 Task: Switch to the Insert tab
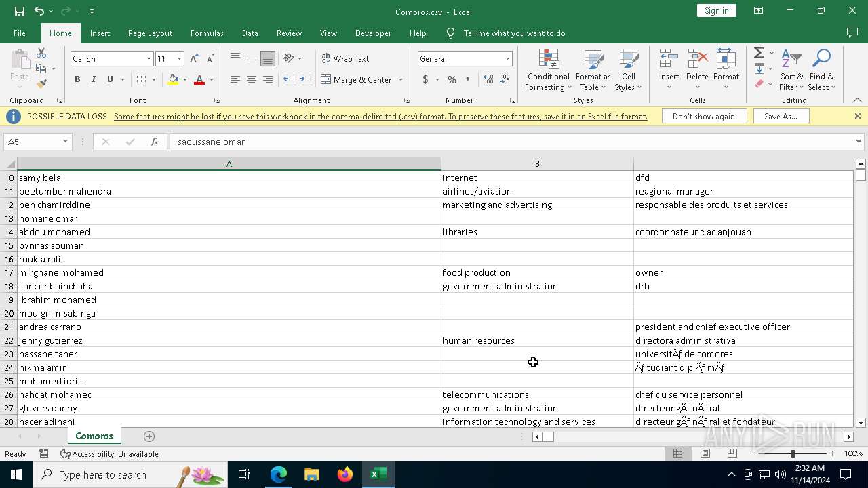[100, 33]
